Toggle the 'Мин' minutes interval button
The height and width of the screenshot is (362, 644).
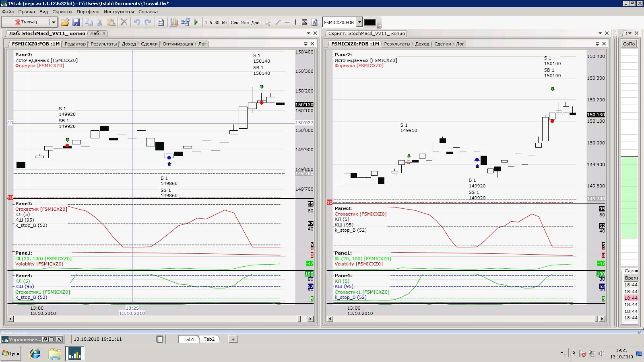point(245,23)
